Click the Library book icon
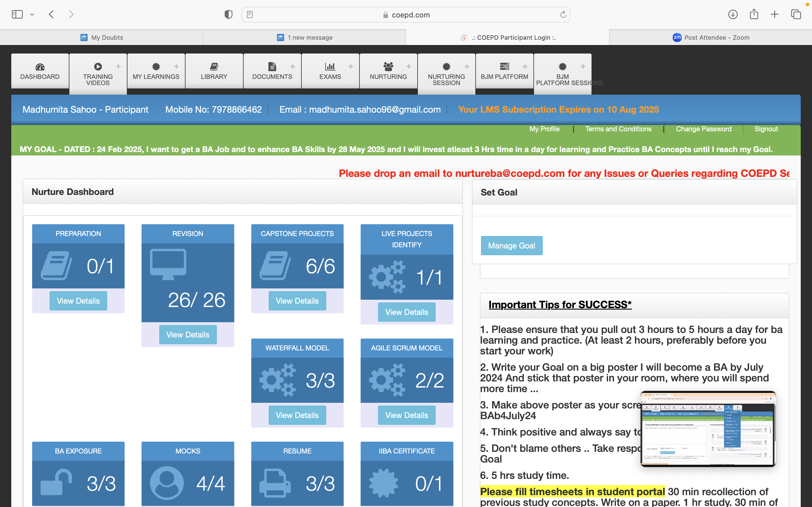 214,67
